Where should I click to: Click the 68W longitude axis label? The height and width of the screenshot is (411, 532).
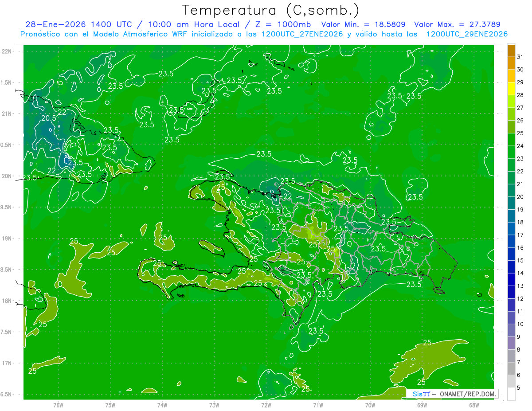(474, 405)
